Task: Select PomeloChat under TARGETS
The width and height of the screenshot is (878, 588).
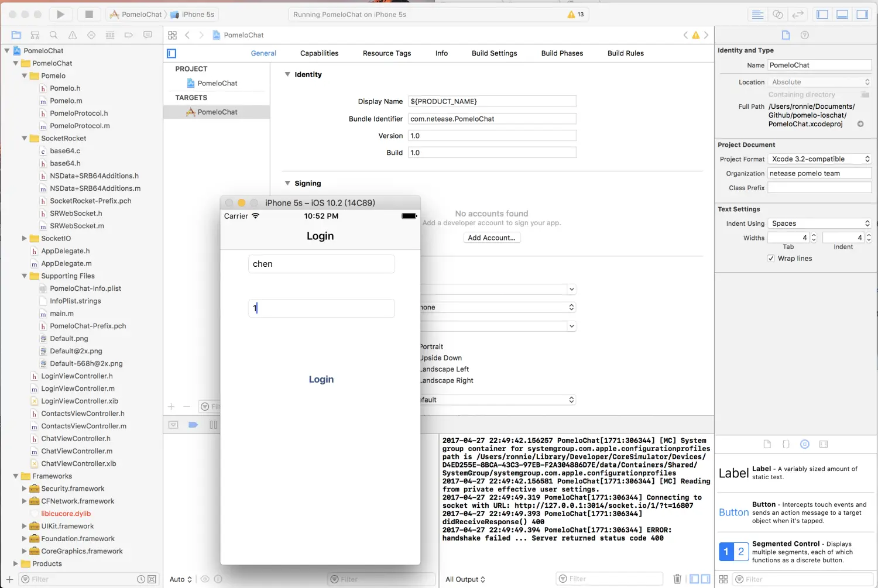Action: click(217, 112)
